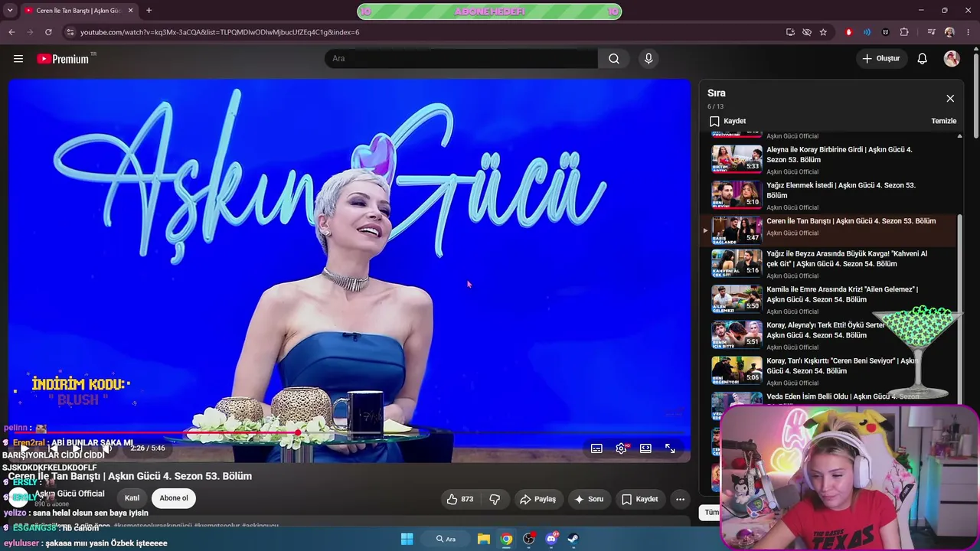
Task: Click the Katıl join button
Action: (132, 498)
